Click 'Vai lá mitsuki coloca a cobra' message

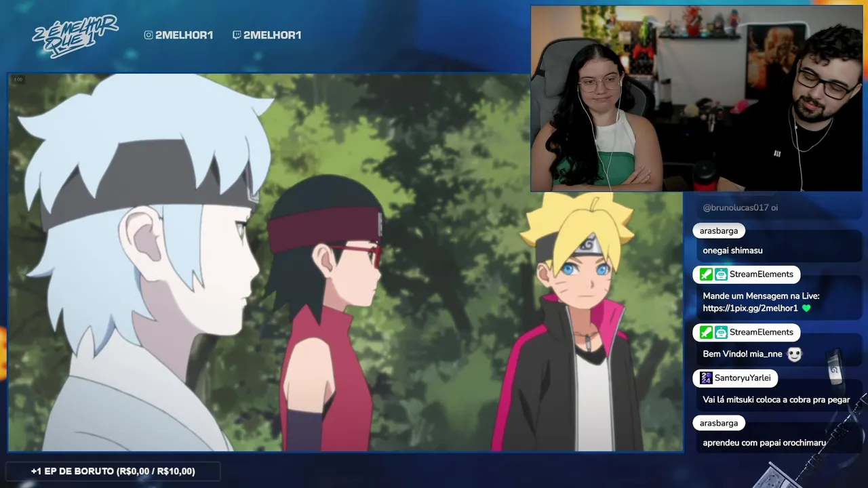tap(776, 400)
